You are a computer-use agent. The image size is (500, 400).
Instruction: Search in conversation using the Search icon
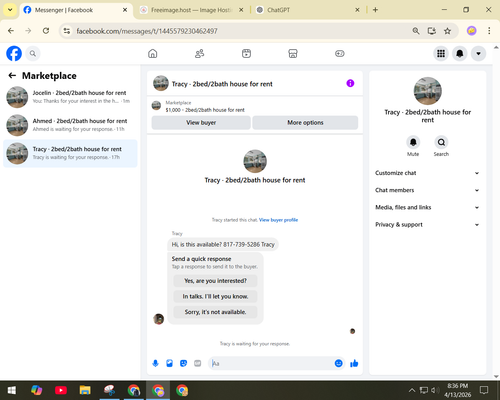coord(441,142)
